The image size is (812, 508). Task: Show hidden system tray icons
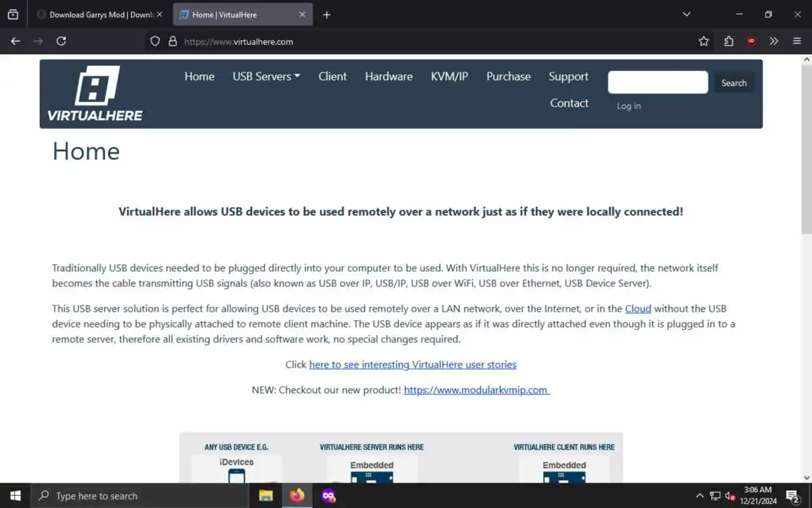[700, 496]
